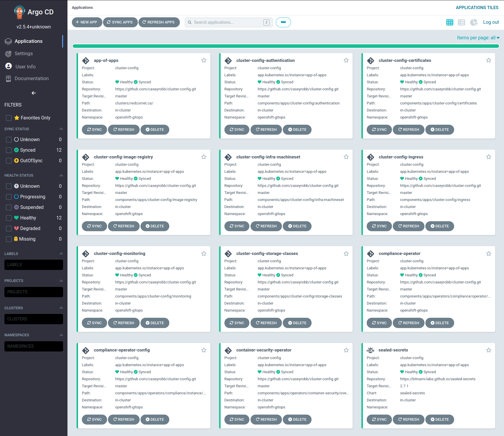Favorite cluster-config-infra-machineset star icon
This screenshot has width=504, height=436.
(x=346, y=157)
